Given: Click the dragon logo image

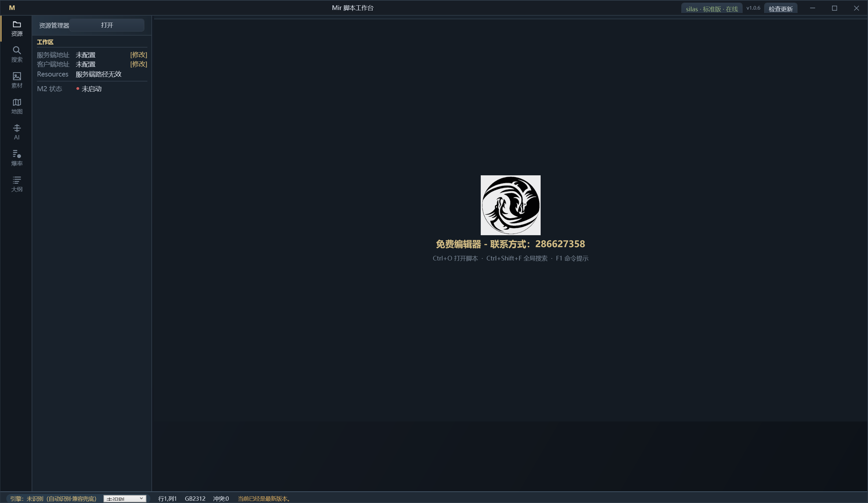Looking at the screenshot, I should click(x=510, y=205).
